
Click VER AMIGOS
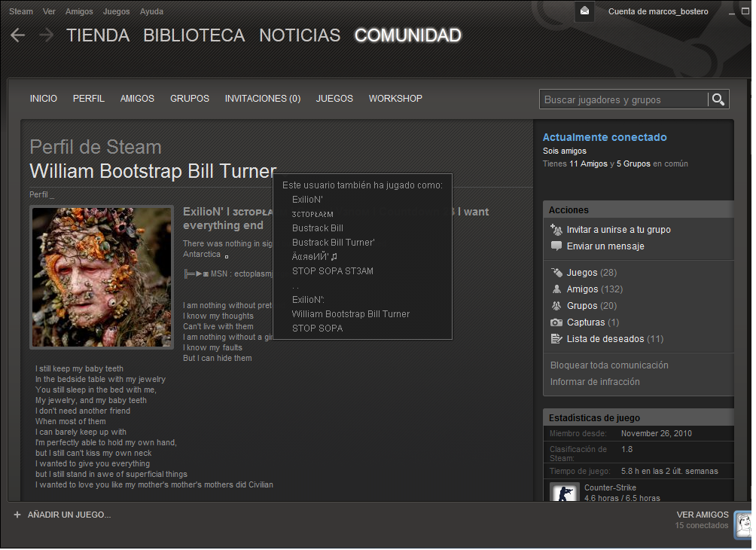coord(703,515)
